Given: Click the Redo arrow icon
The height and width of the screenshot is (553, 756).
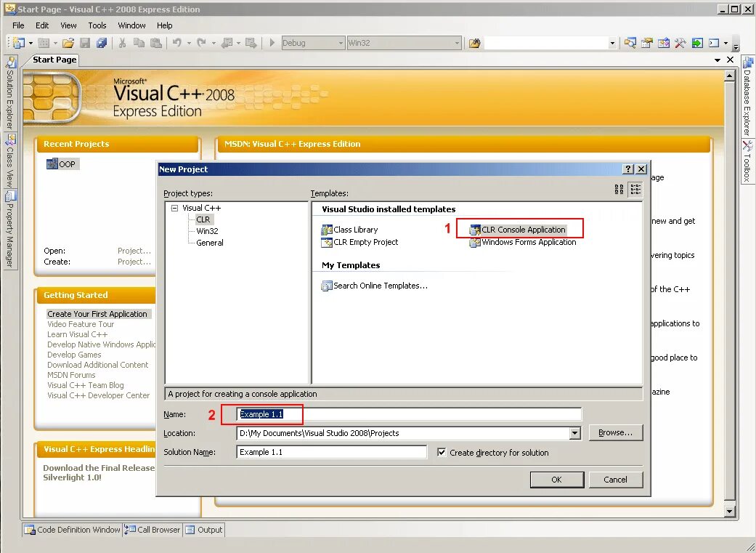Looking at the screenshot, I should pyautogui.click(x=202, y=43).
